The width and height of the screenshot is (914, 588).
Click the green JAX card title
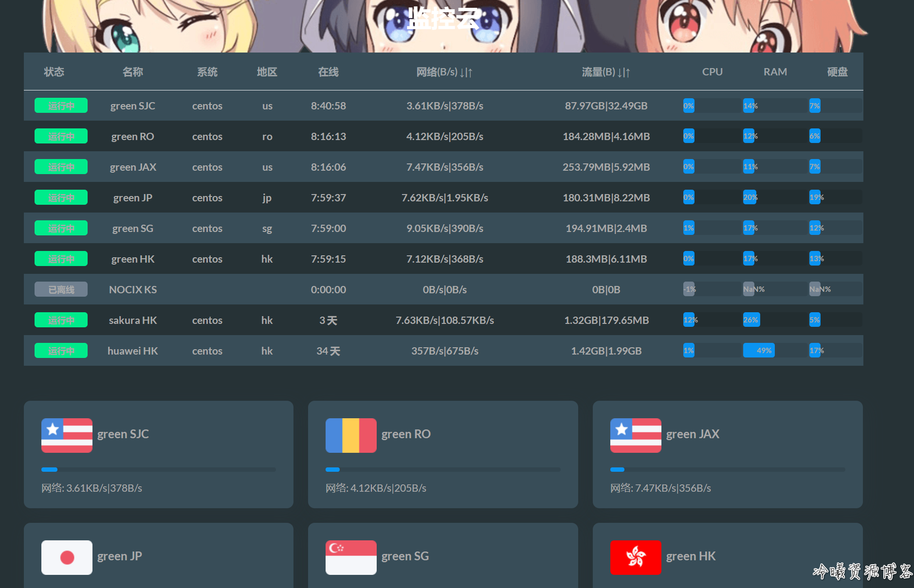[693, 434]
